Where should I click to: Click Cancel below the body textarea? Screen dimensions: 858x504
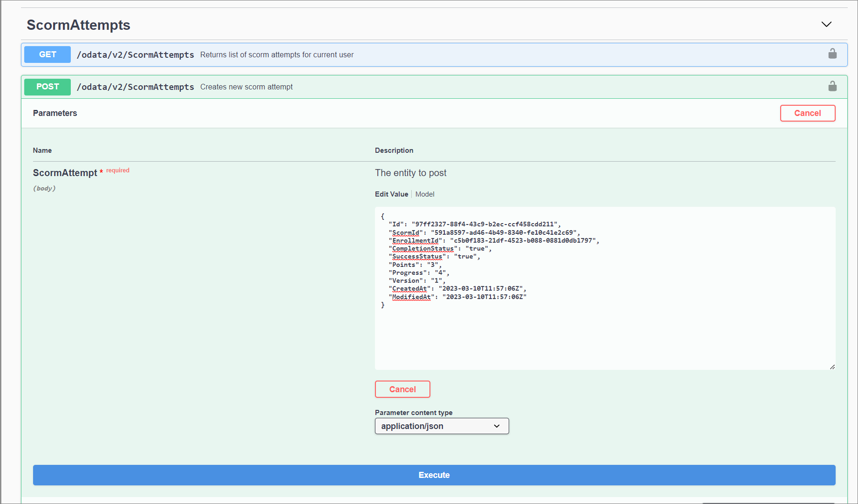(402, 389)
